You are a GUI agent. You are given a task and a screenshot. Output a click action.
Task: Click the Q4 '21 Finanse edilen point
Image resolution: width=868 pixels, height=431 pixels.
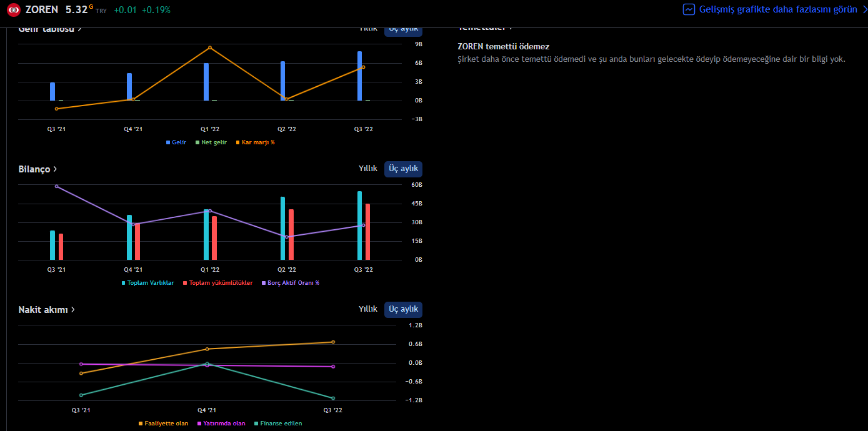pos(207,364)
